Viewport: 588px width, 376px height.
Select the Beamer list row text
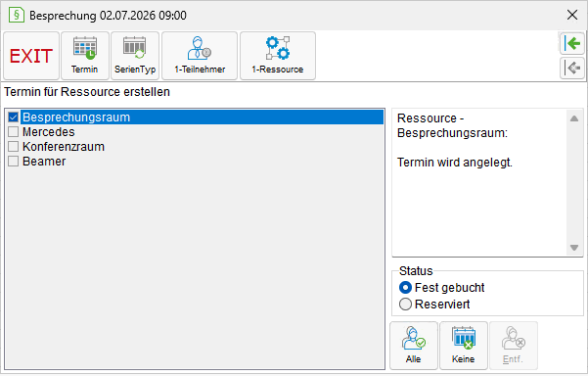point(44,162)
